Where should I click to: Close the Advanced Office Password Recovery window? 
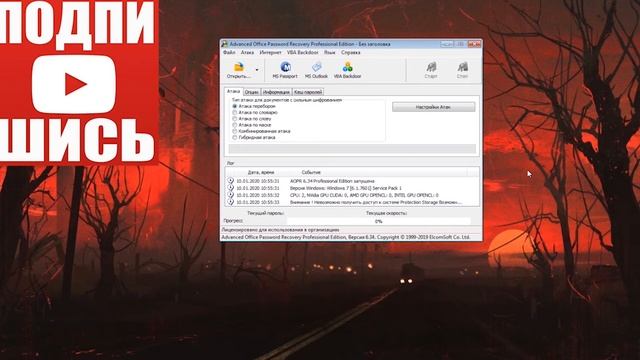(474, 44)
